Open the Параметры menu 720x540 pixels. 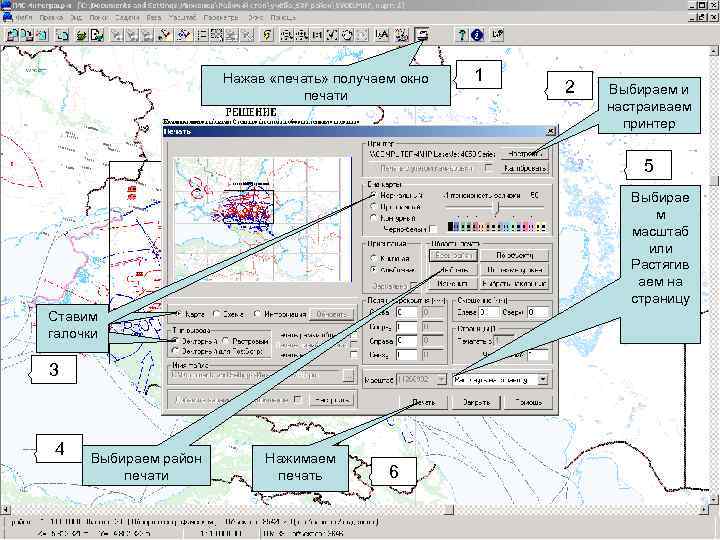click(221, 17)
